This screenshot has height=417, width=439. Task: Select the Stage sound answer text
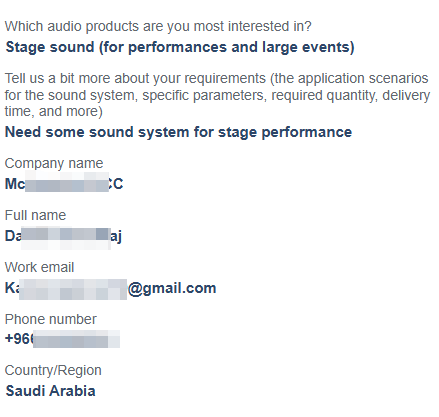pos(180,47)
